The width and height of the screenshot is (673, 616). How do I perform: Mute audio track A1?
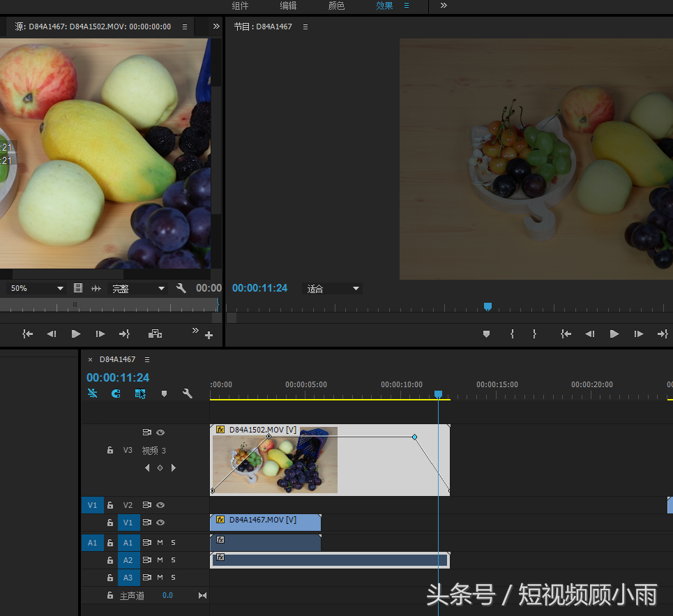(x=160, y=542)
